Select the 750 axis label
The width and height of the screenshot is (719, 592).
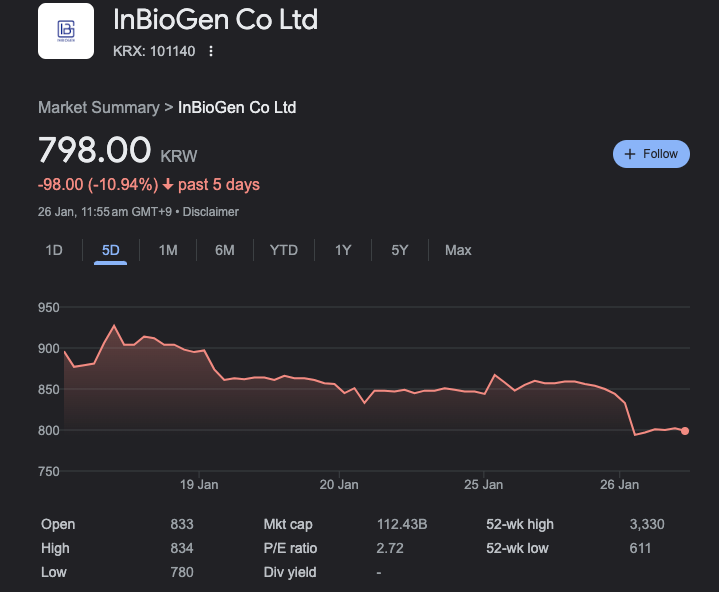point(49,471)
